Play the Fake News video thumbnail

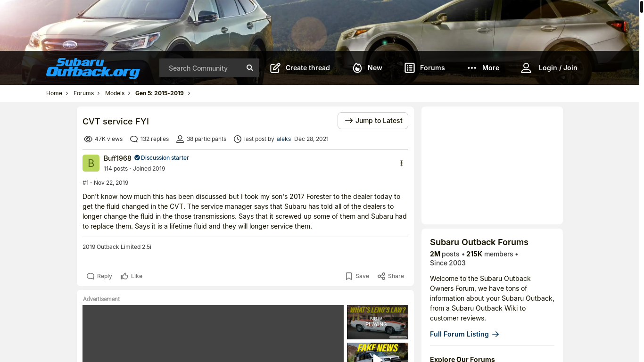tap(378, 353)
